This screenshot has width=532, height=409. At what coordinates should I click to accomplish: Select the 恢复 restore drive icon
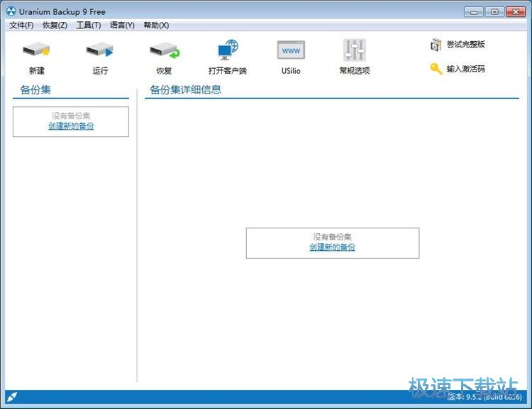[165, 50]
